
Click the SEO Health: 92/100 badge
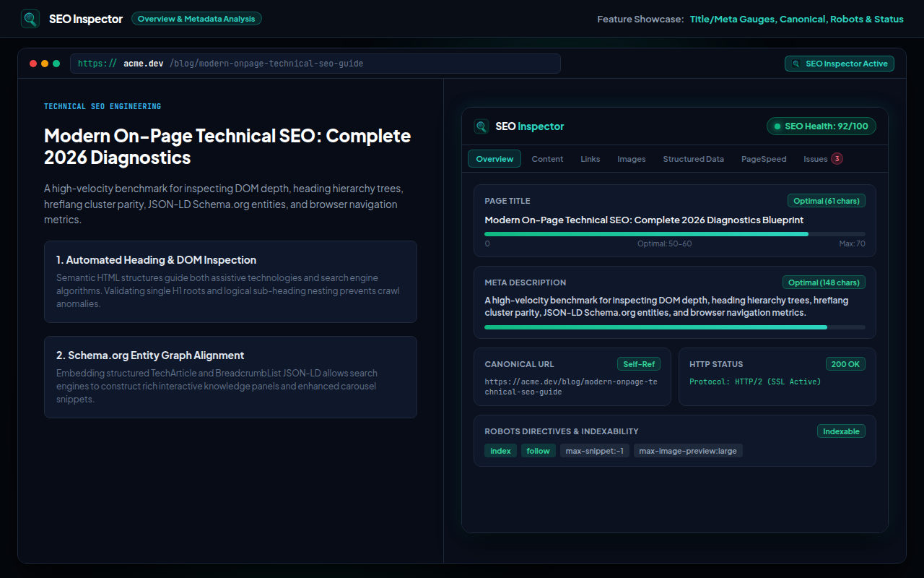[821, 126]
